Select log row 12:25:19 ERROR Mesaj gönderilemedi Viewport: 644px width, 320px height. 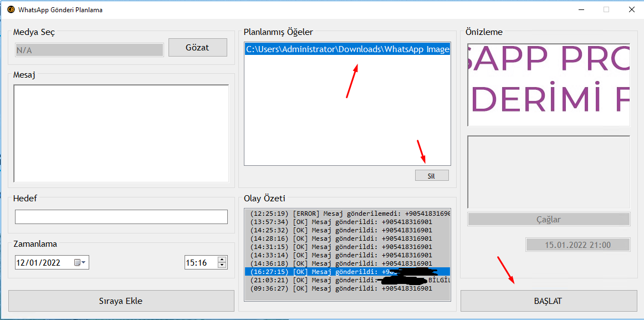pyautogui.click(x=347, y=214)
